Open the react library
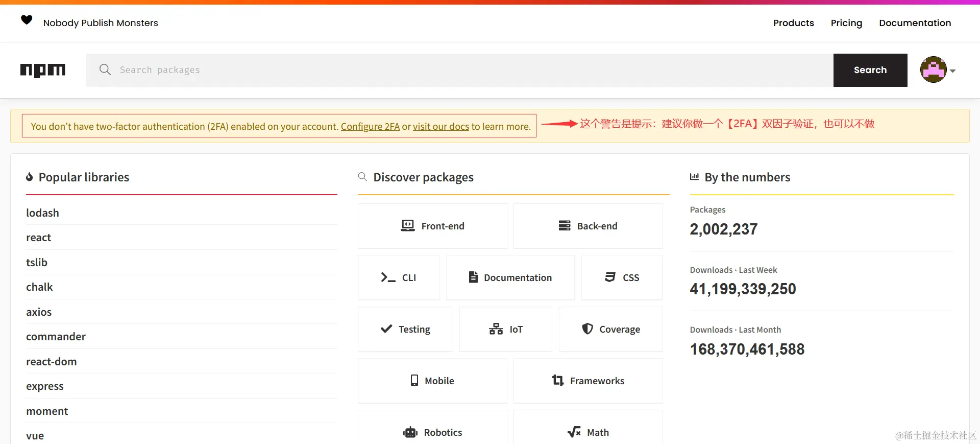Viewport: 980px width, 444px height. pyautogui.click(x=39, y=238)
